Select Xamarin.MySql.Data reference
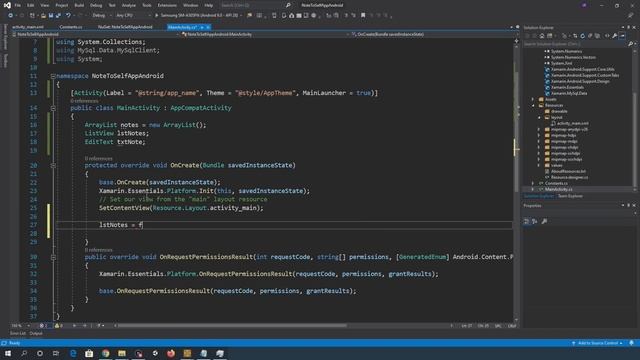The width and height of the screenshot is (640, 360). coord(569,93)
